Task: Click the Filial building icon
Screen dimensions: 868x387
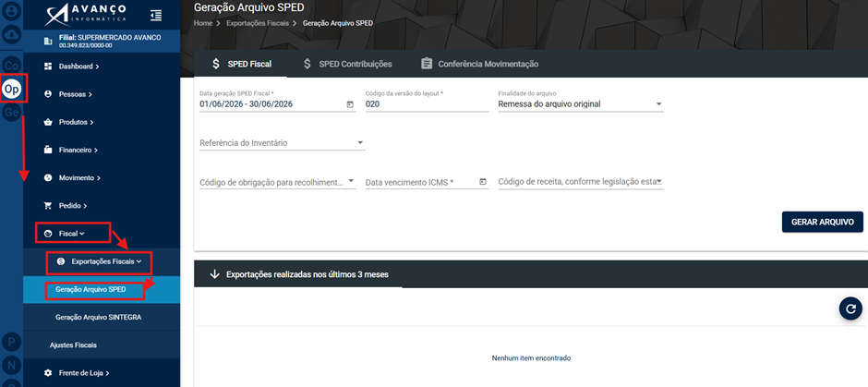Action: (x=48, y=41)
